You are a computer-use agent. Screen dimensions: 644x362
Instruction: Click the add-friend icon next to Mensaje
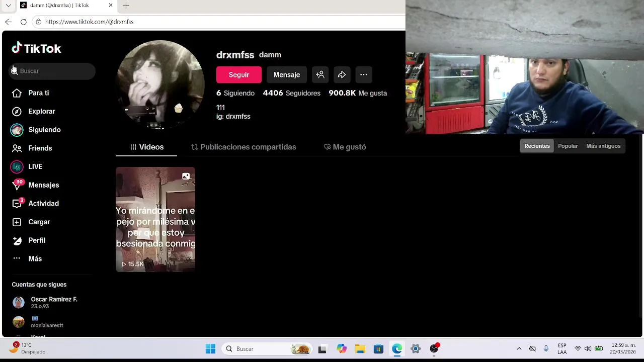[320, 75]
